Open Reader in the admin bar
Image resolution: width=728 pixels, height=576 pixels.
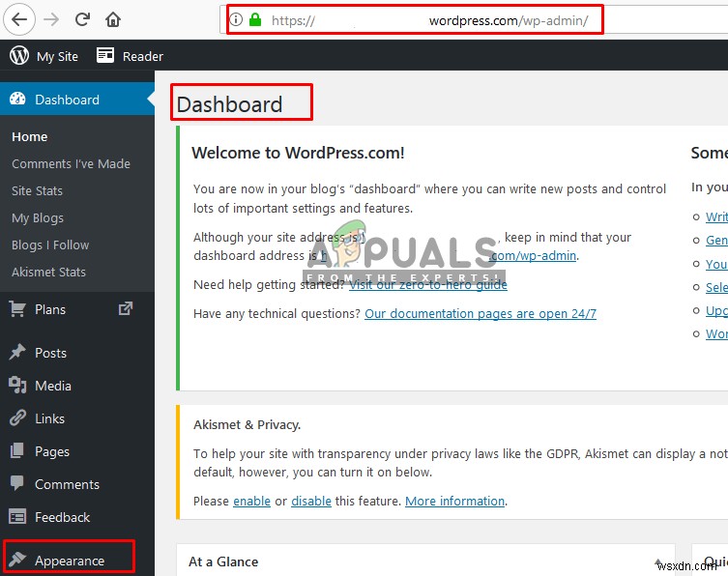142,57
